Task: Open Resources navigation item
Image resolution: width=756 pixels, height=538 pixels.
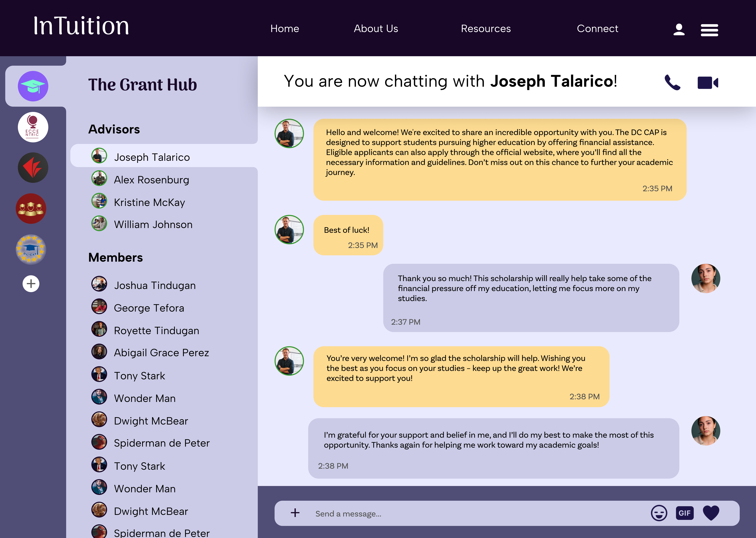Action: coord(486,29)
